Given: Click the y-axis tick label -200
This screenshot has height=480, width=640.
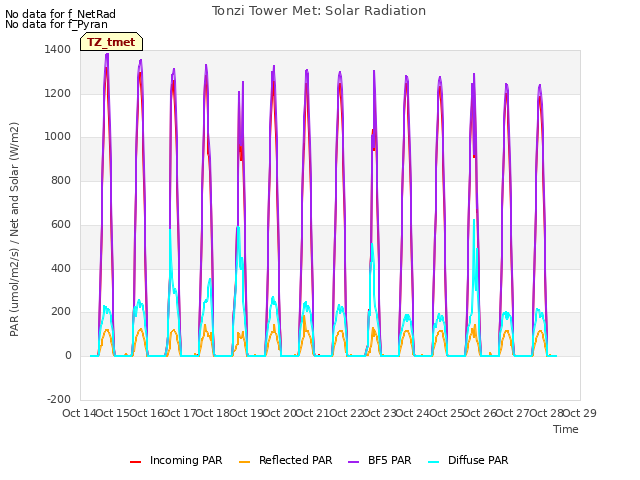Looking at the screenshot, I should 59,399.
